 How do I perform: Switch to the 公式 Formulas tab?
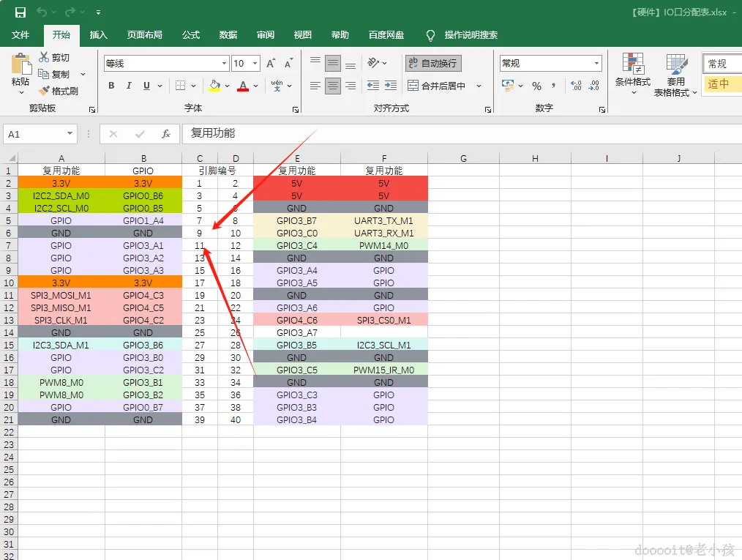click(191, 35)
